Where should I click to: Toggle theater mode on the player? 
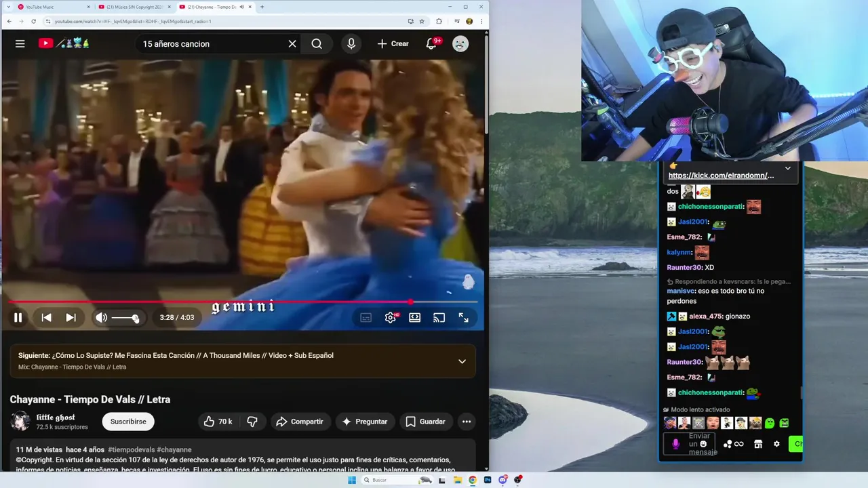click(415, 317)
